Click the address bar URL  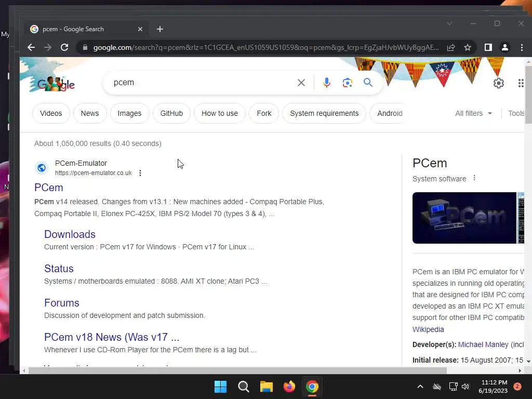265,47
